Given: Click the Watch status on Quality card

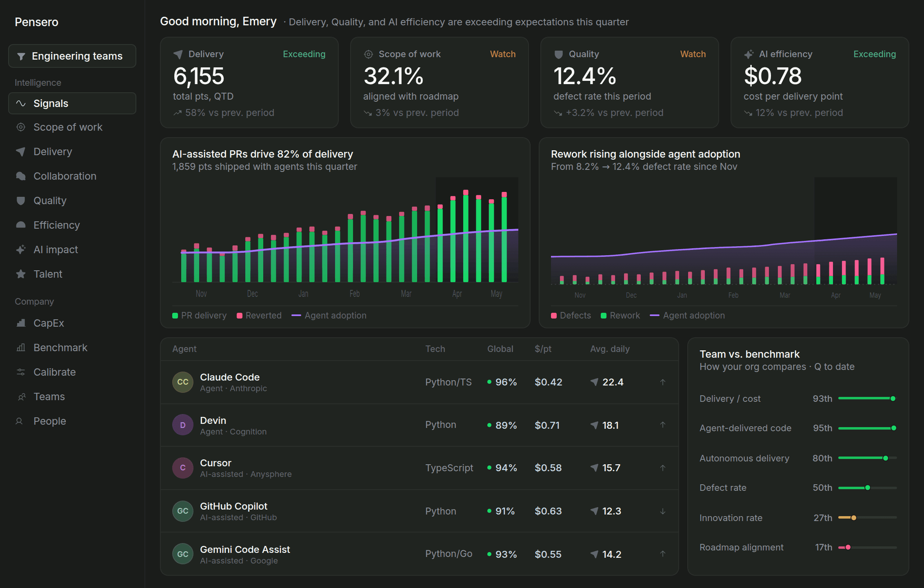Looking at the screenshot, I should tap(693, 54).
